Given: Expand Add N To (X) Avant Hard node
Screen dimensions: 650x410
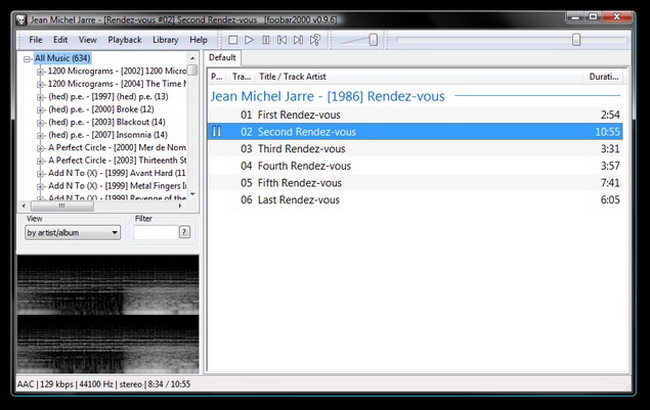Looking at the screenshot, I should (40, 174).
